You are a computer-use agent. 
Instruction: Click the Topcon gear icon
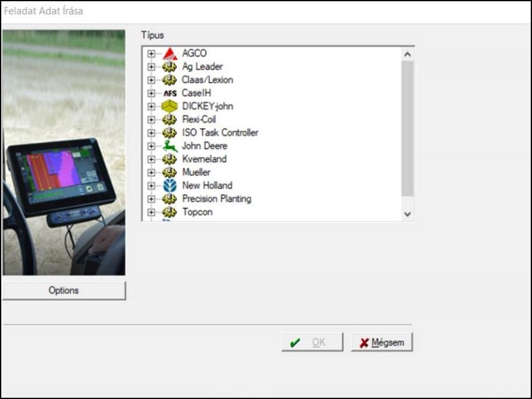(170, 212)
